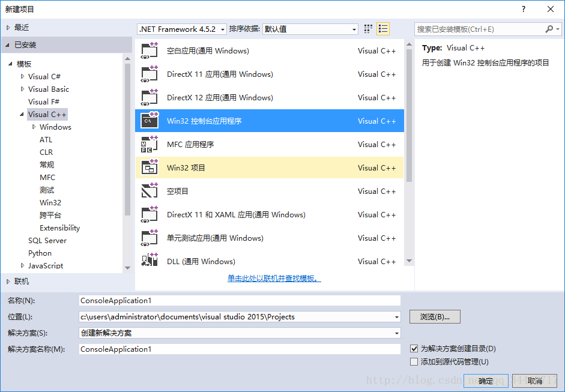This screenshot has width=565, height=392.
Task: Click 确定 to create the project
Action: point(486,381)
